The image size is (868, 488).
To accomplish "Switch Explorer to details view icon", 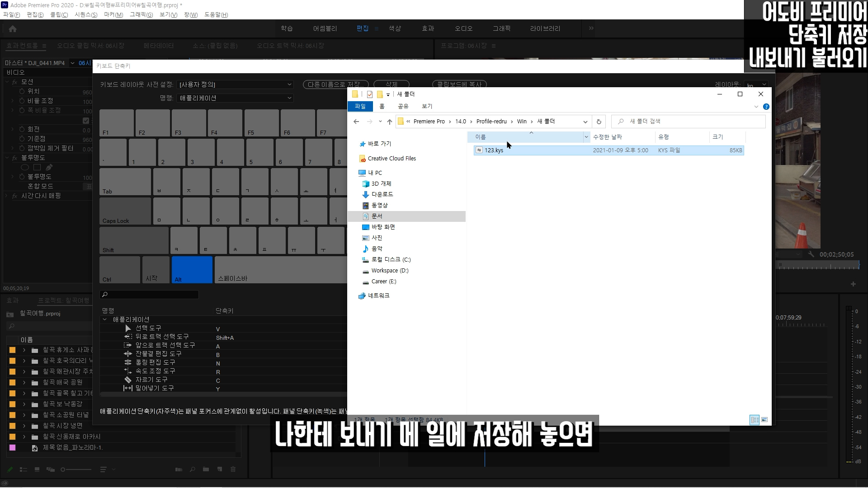I will pos(754,420).
